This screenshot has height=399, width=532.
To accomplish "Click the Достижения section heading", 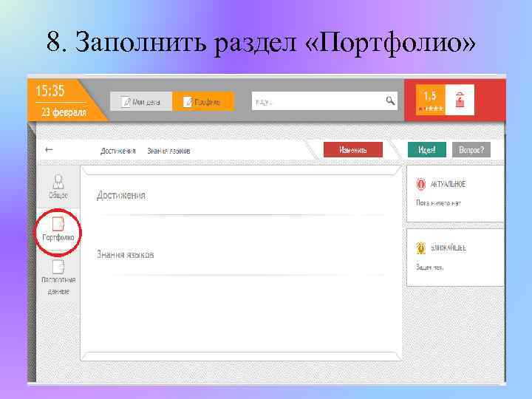I will pyautogui.click(x=121, y=195).
